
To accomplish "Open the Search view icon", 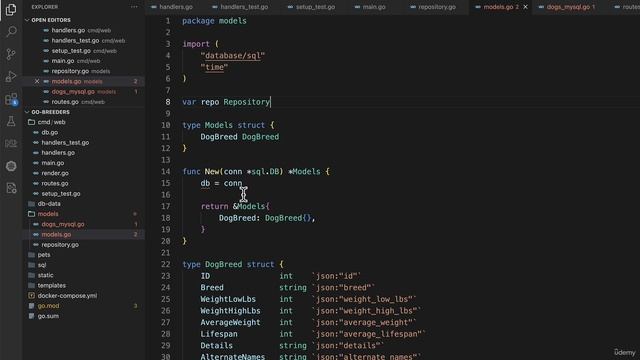I will click(11, 31).
